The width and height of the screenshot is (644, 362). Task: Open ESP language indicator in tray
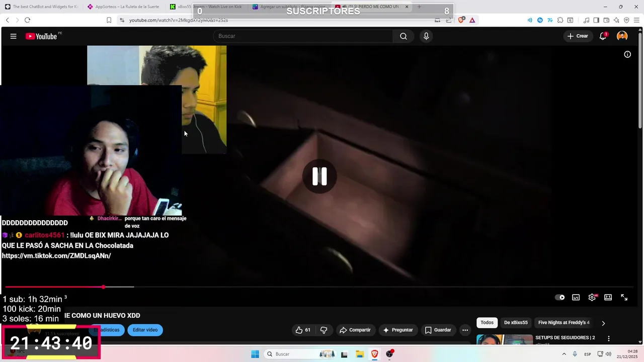coord(588,354)
